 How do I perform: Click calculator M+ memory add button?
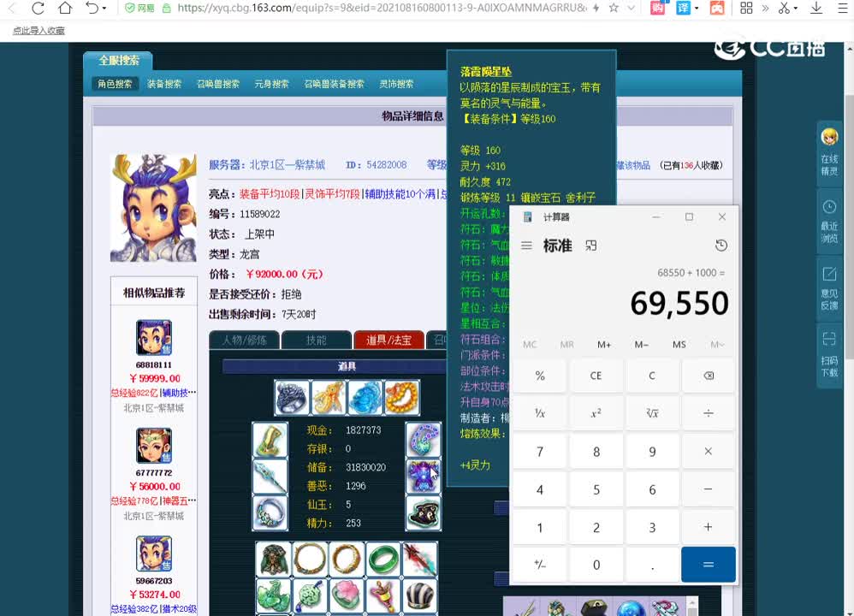(604, 345)
